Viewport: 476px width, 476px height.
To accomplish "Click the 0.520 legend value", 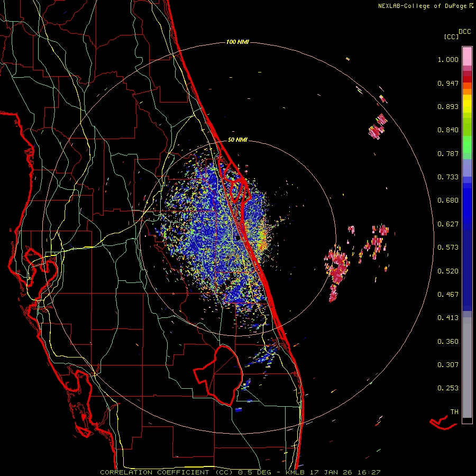I will tap(448, 271).
